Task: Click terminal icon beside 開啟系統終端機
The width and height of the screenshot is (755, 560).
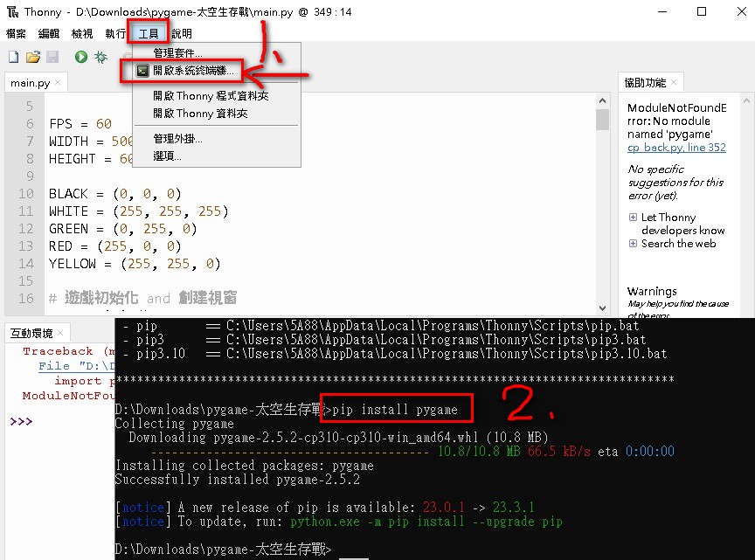Action: (x=142, y=71)
